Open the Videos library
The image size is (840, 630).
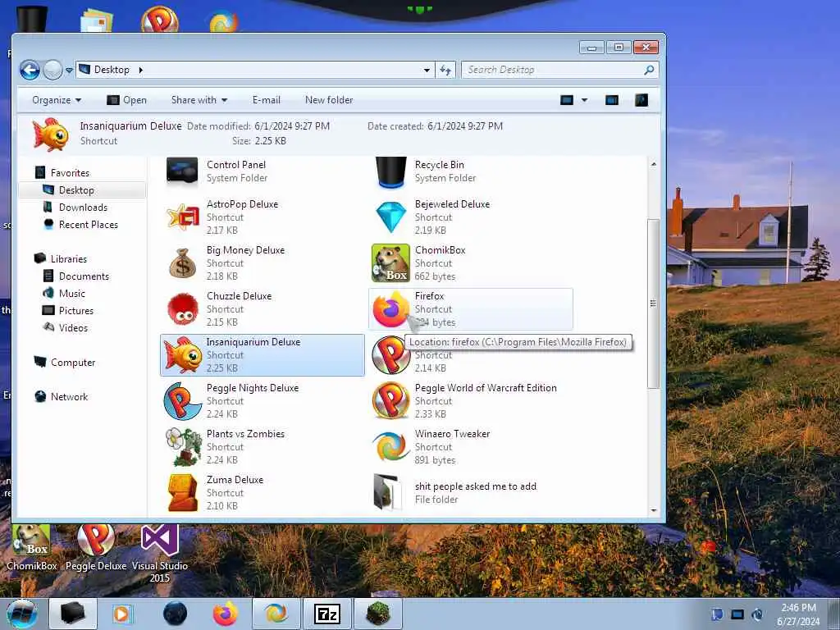click(x=73, y=327)
